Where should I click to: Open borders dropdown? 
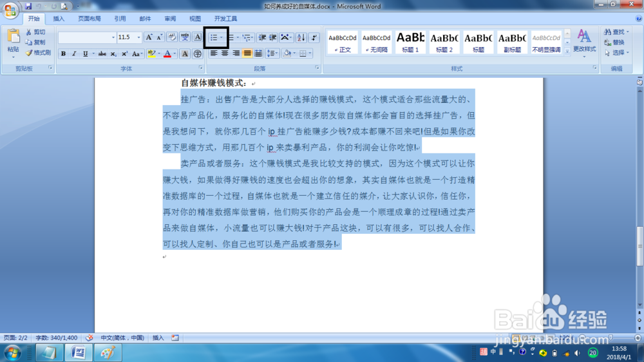click(x=310, y=53)
